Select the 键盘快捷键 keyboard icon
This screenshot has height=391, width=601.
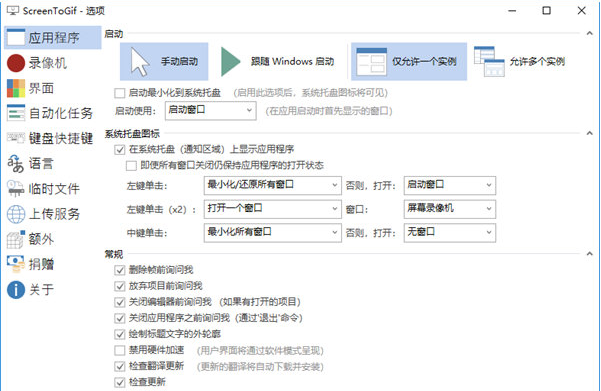coord(16,138)
